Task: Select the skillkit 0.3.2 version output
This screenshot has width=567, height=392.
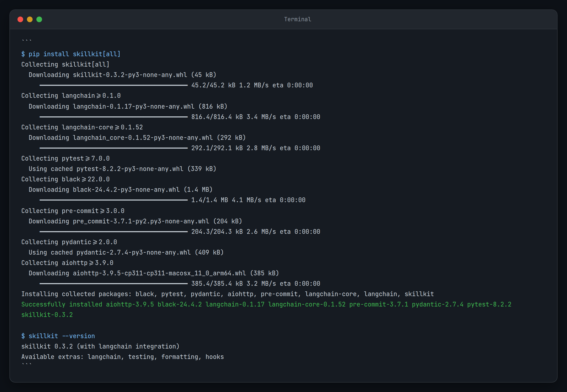Action: 100,346
